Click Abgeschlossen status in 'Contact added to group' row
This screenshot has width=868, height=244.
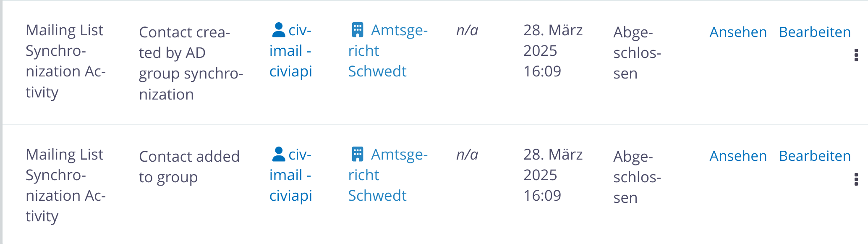point(637,177)
